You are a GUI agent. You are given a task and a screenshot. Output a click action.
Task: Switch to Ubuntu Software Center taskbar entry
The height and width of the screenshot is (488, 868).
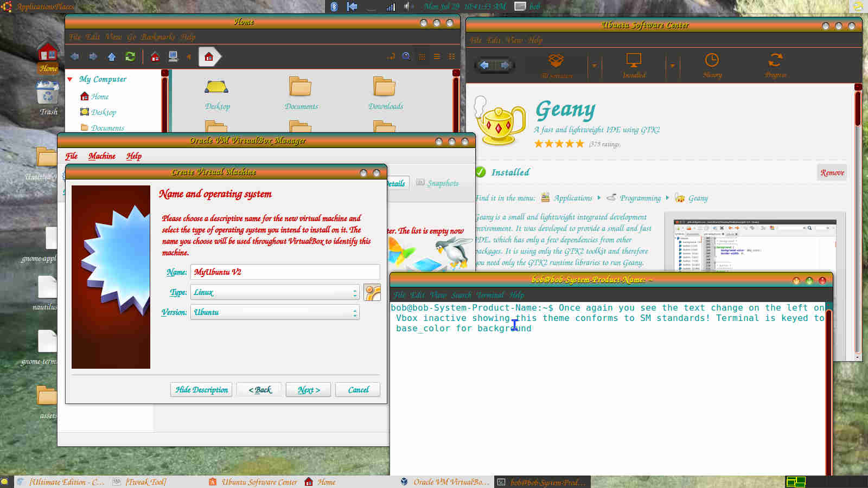click(x=253, y=482)
